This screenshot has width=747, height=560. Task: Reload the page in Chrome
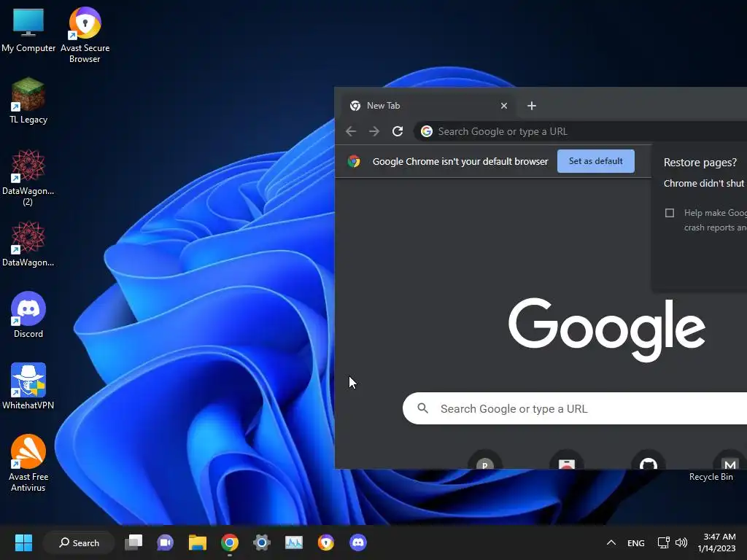point(398,131)
